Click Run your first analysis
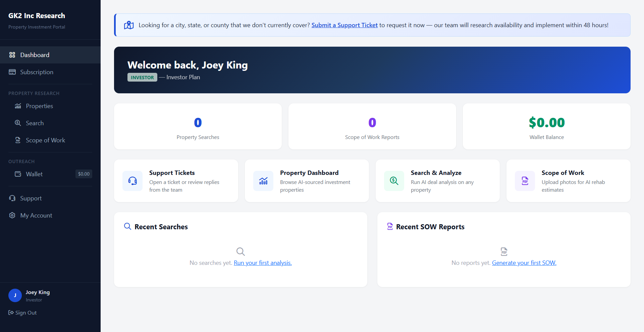The width and height of the screenshot is (644, 332). coord(263,263)
